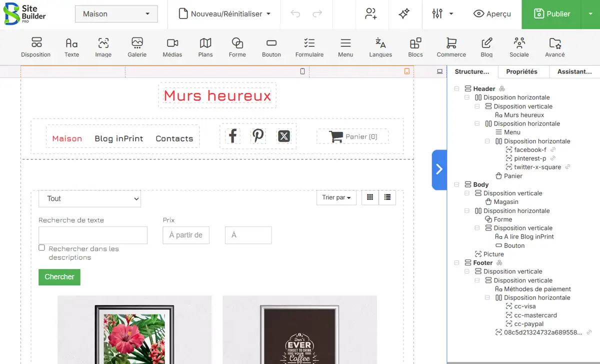Viewport: 600px width, 364px height.
Task: Click Maison in the site menu
Action: pyautogui.click(x=67, y=138)
